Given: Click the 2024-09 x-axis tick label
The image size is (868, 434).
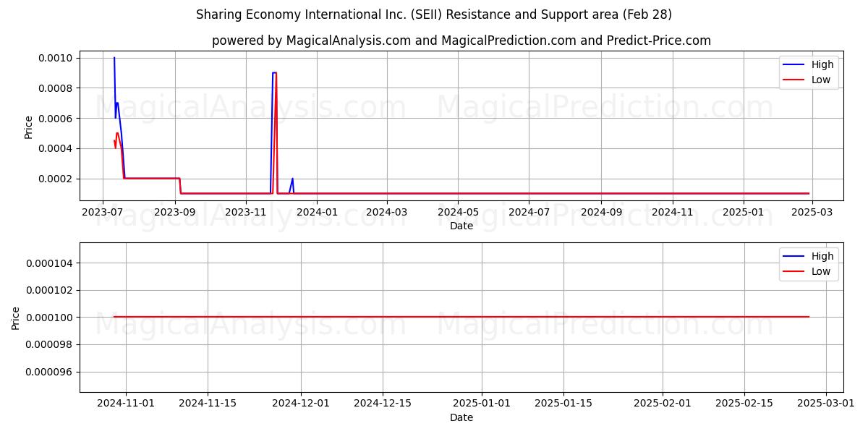Looking at the screenshot, I should [601, 212].
